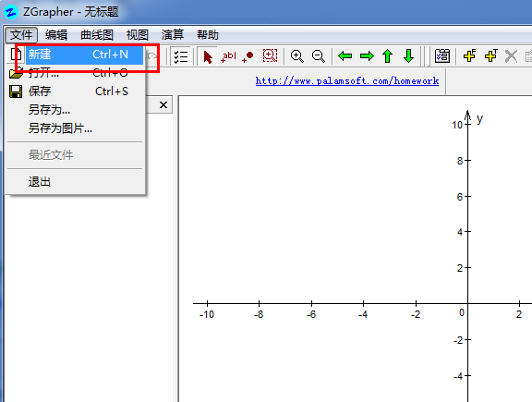532x402 pixels.
Task: Click the zoom out magnifier icon
Action: click(319, 56)
